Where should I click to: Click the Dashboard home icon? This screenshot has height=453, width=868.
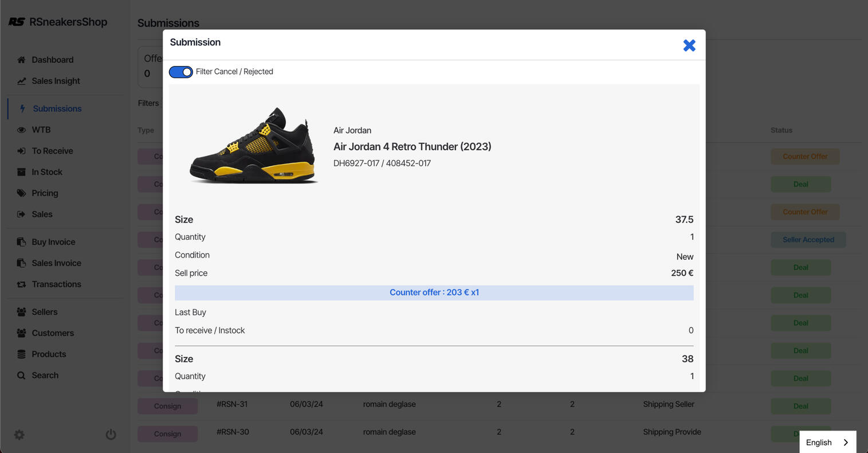coord(21,60)
